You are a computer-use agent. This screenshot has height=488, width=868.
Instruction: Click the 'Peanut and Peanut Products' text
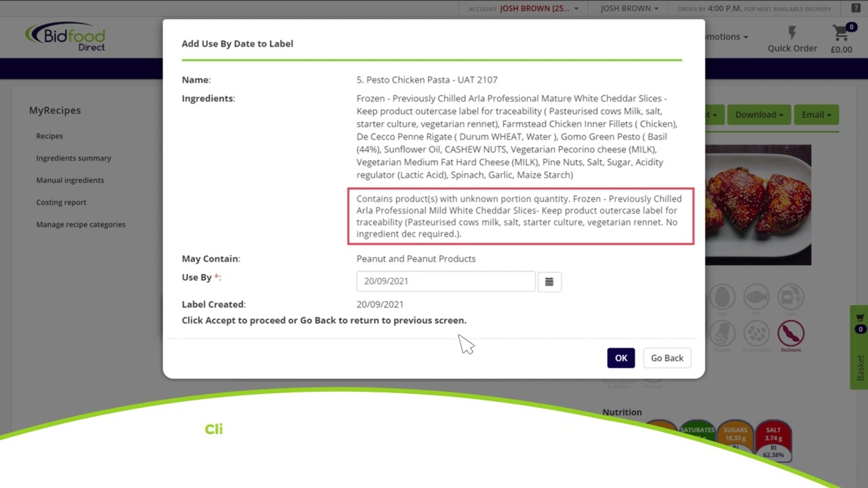(x=416, y=259)
